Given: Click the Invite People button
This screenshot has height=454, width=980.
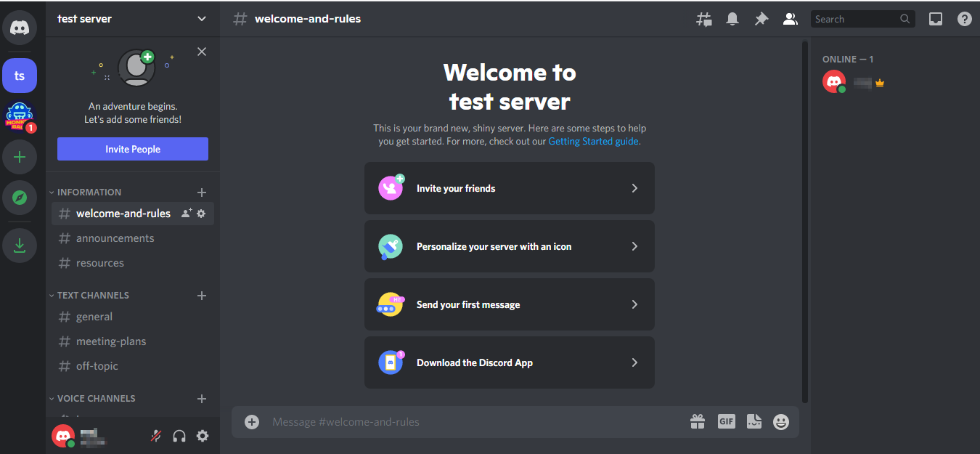Looking at the screenshot, I should click(x=133, y=149).
